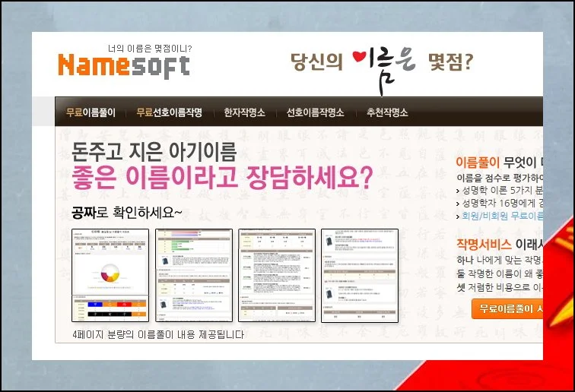
Task: Go to 한자작명소 in the navigation bar
Action: pos(244,112)
